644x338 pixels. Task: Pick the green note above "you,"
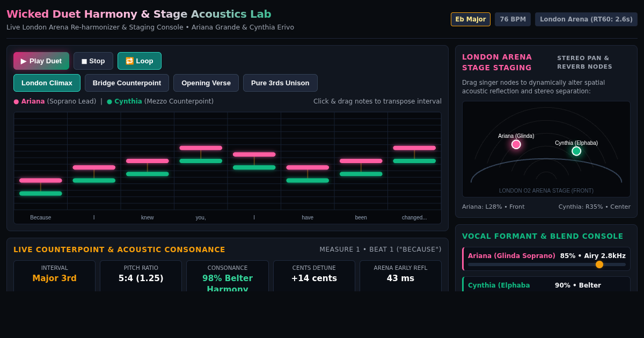tap(201, 161)
